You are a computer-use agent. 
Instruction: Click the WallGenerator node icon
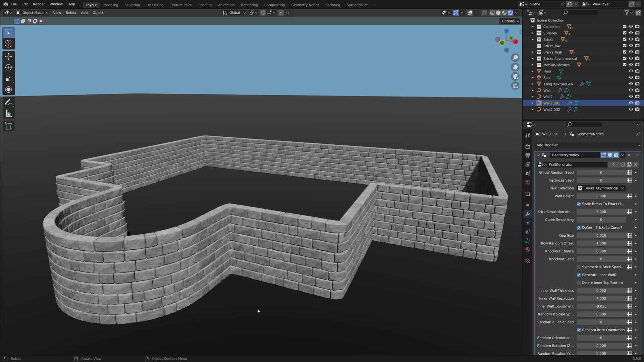pos(540,164)
